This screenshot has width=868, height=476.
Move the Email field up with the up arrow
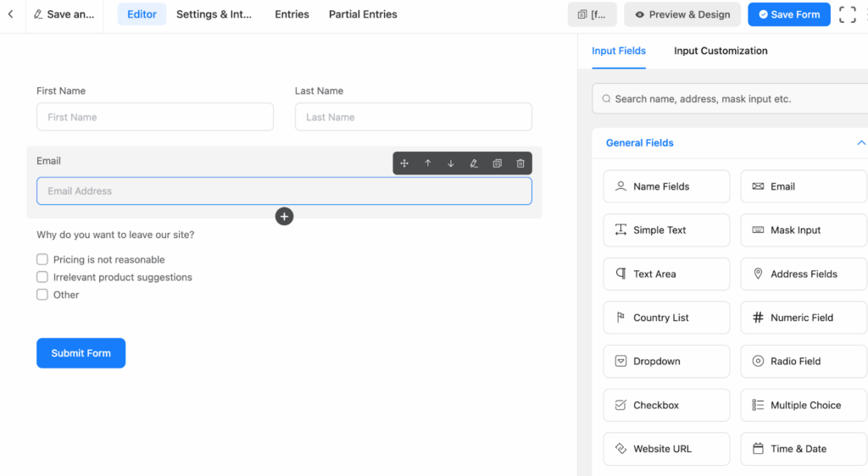click(x=428, y=163)
